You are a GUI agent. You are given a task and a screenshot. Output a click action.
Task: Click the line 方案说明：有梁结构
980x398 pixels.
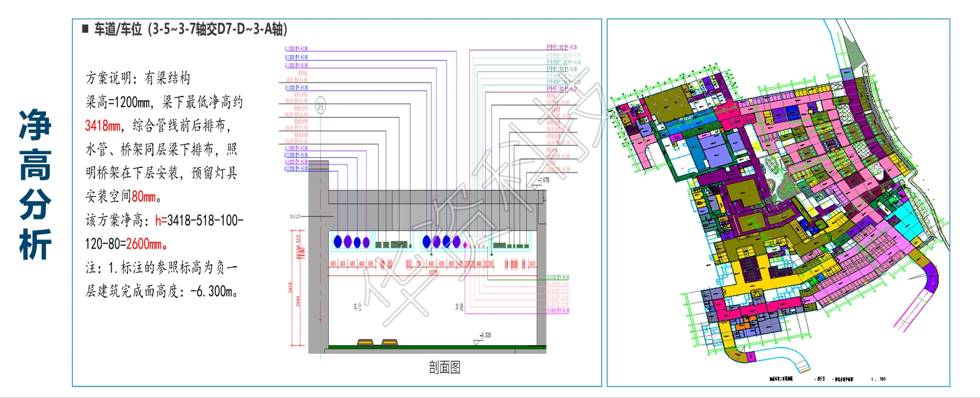coord(138,78)
